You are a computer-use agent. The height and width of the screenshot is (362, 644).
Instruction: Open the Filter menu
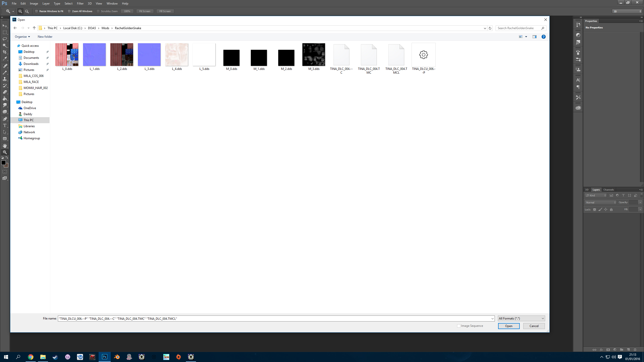[80, 4]
